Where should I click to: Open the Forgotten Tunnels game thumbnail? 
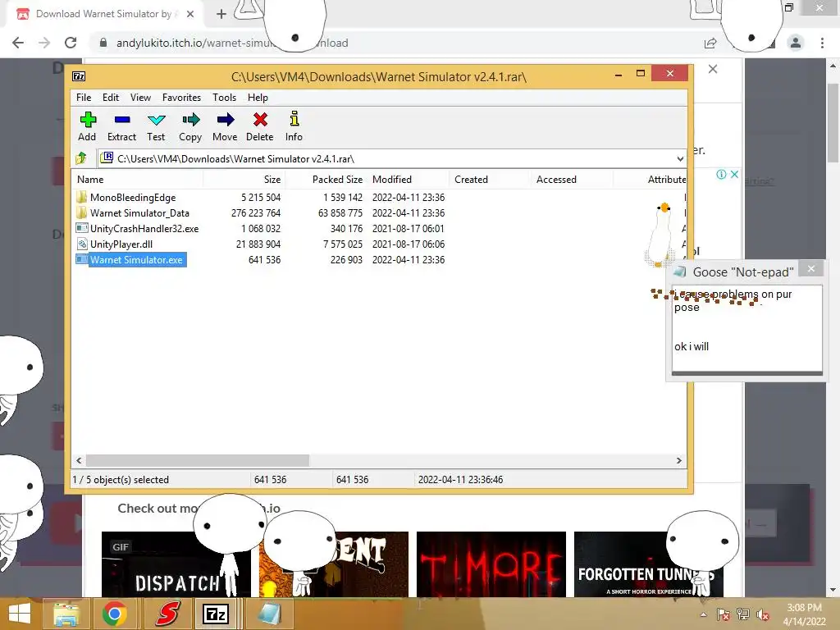pyautogui.click(x=648, y=564)
